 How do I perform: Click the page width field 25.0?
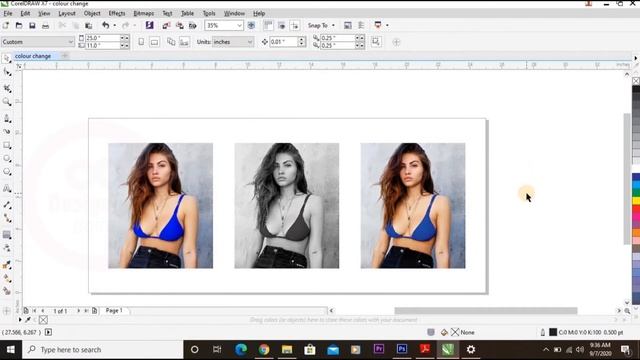(x=102, y=38)
